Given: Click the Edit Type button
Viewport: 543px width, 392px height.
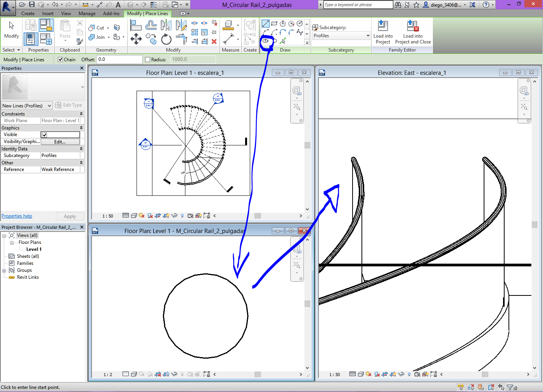Looking at the screenshot, I should tap(69, 105).
